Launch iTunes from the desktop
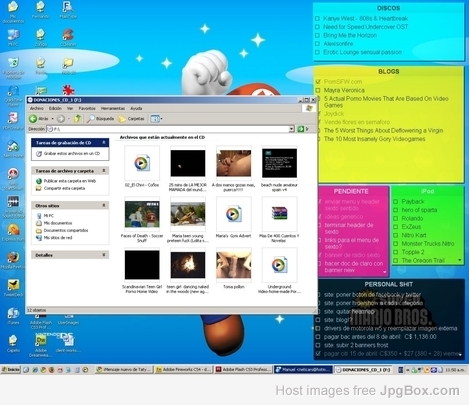Screen dimensions: 469x405 [13, 316]
